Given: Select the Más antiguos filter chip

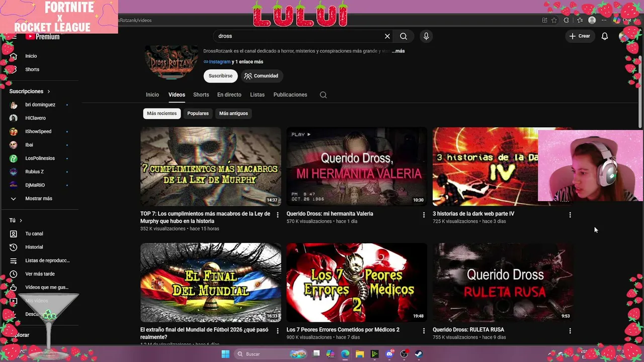Looking at the screenshot, I should point(233,114).
